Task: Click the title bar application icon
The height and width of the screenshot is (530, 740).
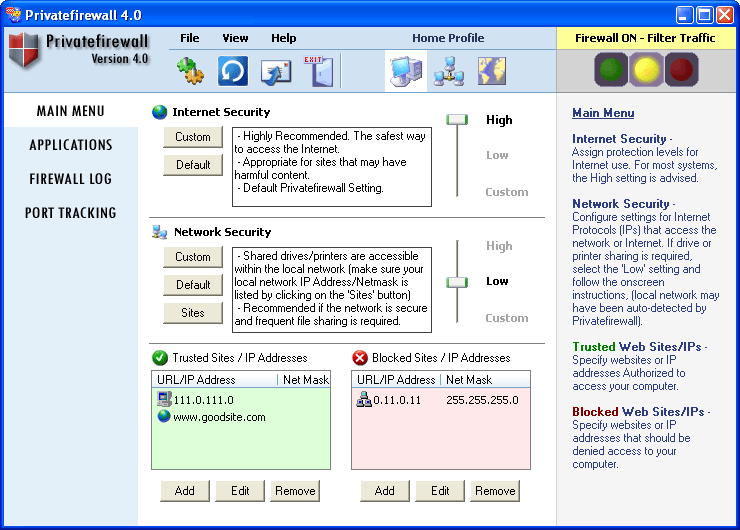Action: [x=14, y=15]
